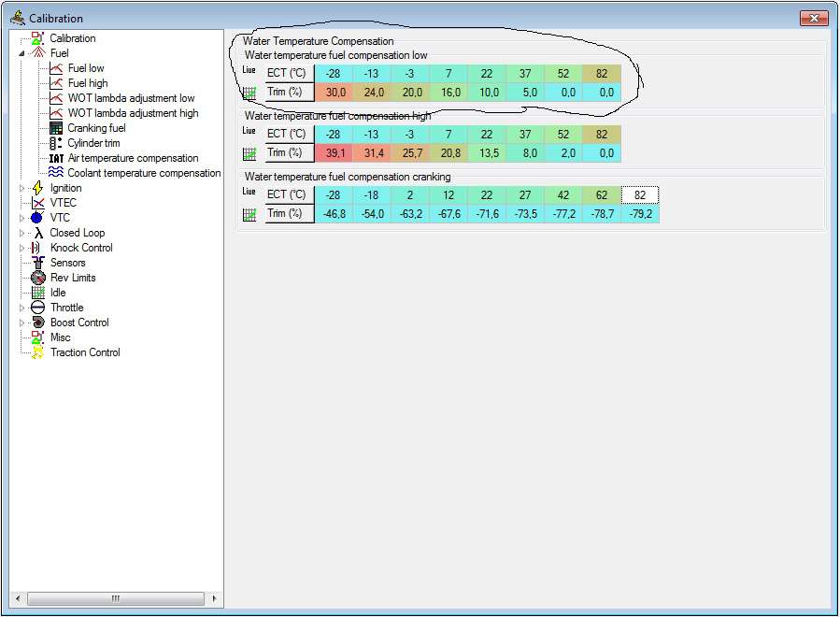Expand the Boost Control tree node
Image resolution: width=840 pixels, height=617 pixels.
22,323
